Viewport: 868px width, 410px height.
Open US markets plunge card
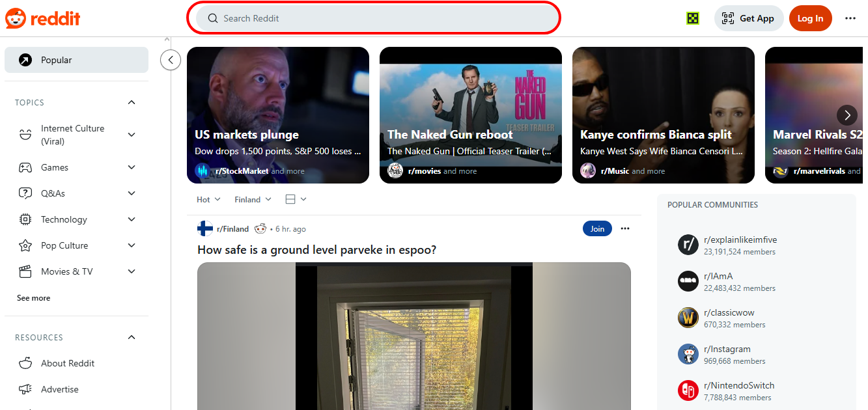(278, 115)
